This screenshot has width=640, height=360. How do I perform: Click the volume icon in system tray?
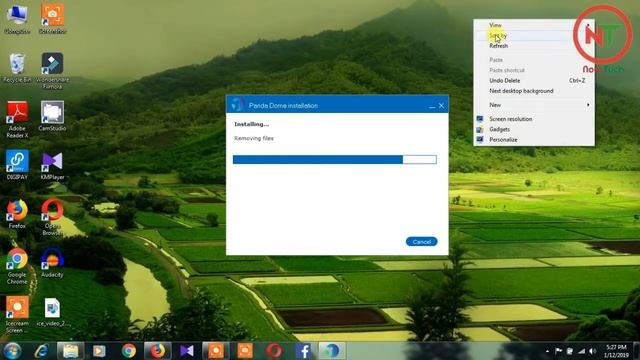(593, 351)
